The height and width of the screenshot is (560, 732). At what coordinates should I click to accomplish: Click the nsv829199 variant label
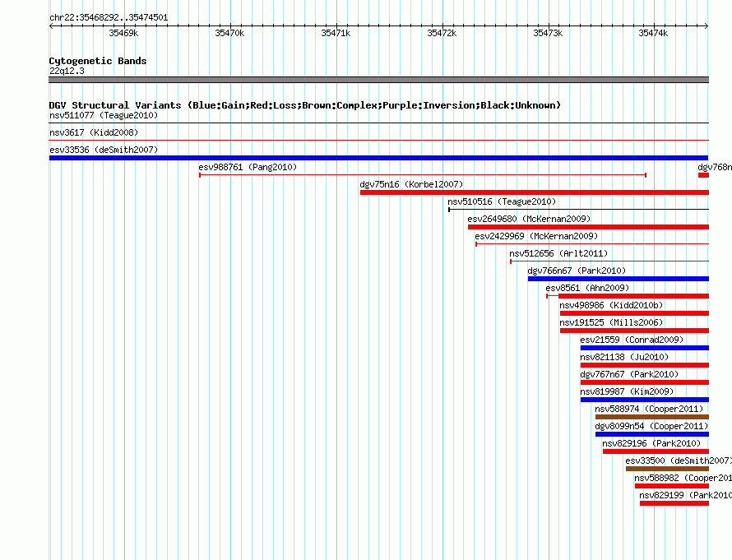685,495
